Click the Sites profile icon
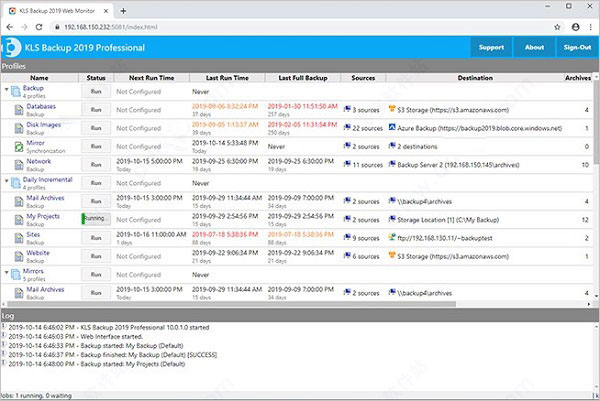The image size is (600, 401). [x=19, y=238]
